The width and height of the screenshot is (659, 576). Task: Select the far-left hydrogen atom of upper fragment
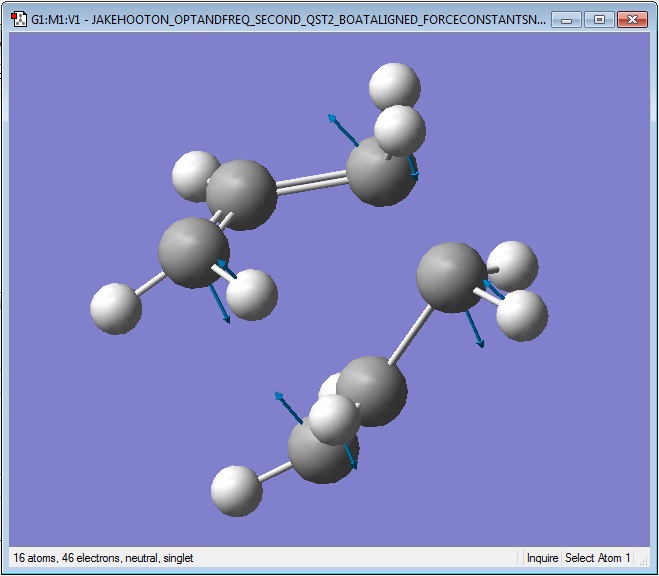116,309
